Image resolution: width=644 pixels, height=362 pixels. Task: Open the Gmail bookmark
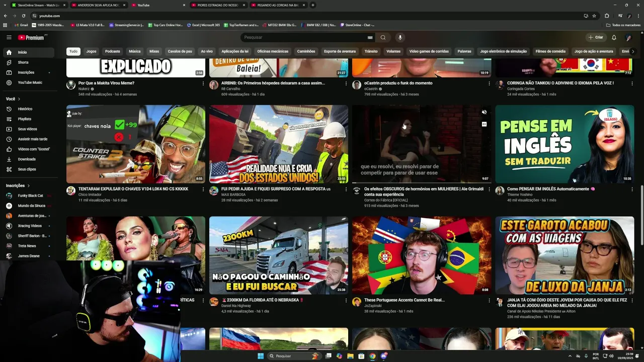click(x=21, y=25)
